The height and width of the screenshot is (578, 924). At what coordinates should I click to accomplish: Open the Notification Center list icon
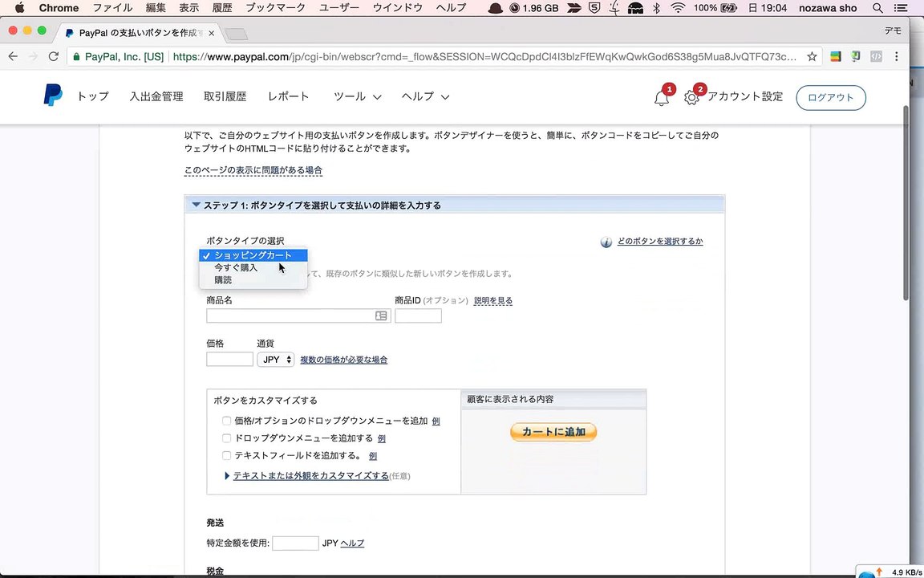pos(901,8)
